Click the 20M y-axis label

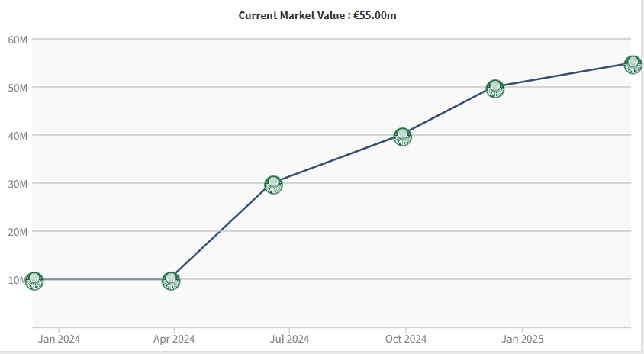[x=18, y=231]
